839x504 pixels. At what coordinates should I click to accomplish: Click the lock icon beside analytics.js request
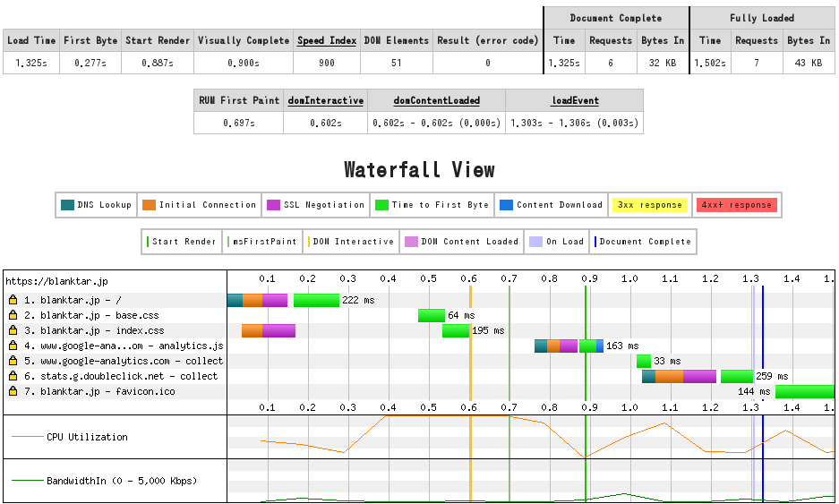click(13, 346)
